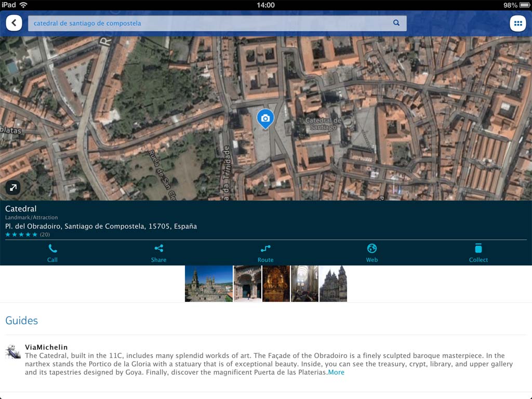532x399 pixels.
Task: Open the ViaMichelin logo icon
Action: (x=13, y=352)
